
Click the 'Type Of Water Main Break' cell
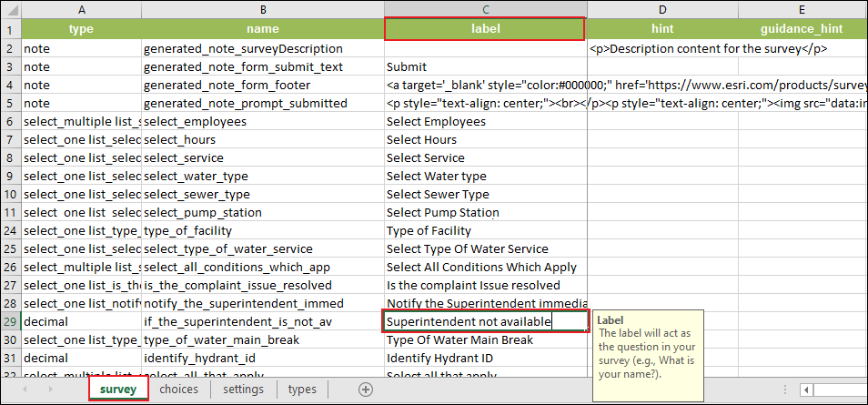point(485,339)
